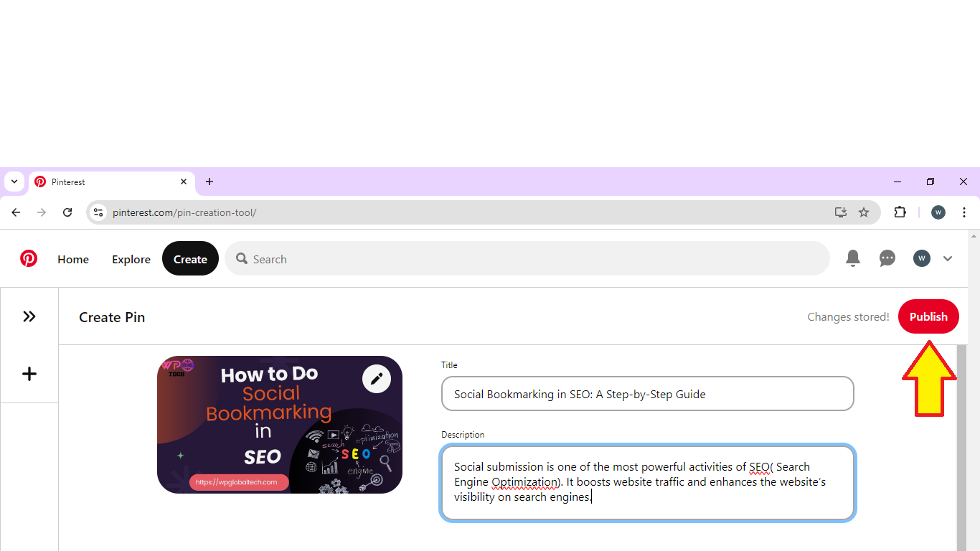
Task: Open the browser extensions puzzle icon
Action: click(x=900, y=212)
